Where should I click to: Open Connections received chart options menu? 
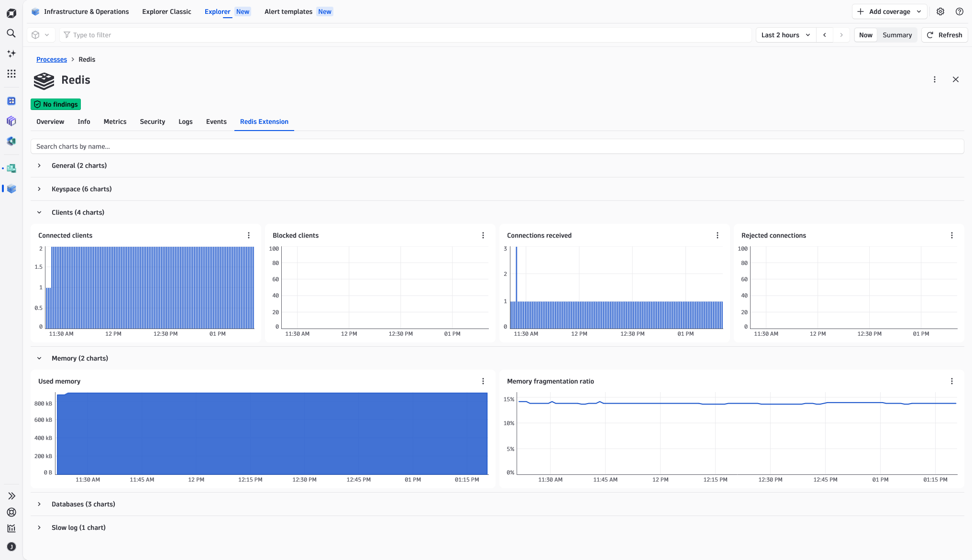(x=718, y=235)
